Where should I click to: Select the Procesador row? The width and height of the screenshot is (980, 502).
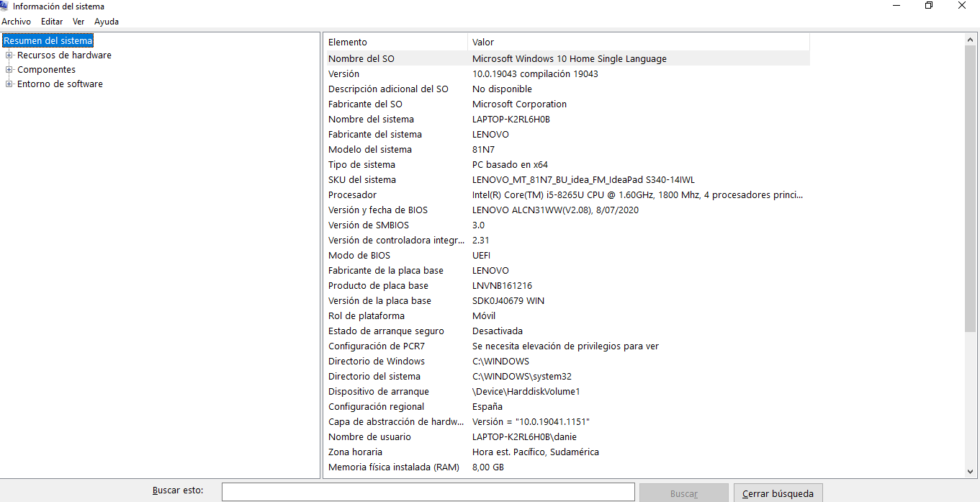567,195
